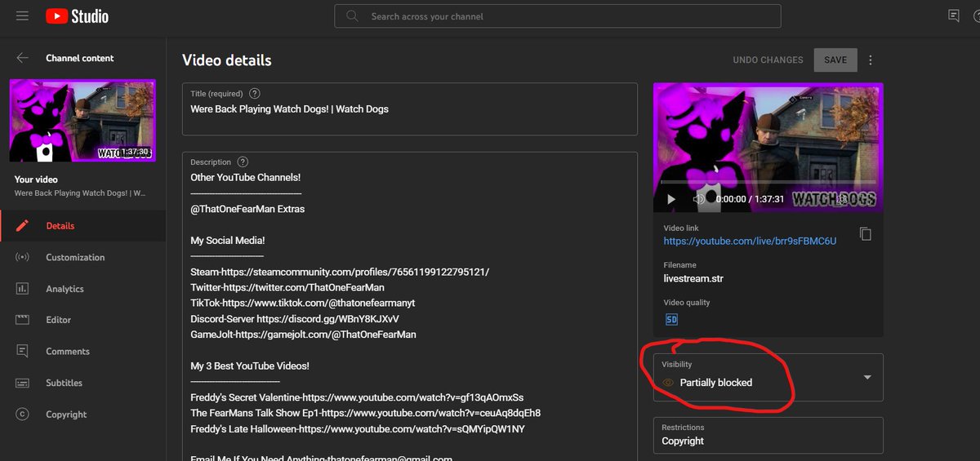980x461 pixels.
Task: Play the video preview
Action: click(671, 199)
